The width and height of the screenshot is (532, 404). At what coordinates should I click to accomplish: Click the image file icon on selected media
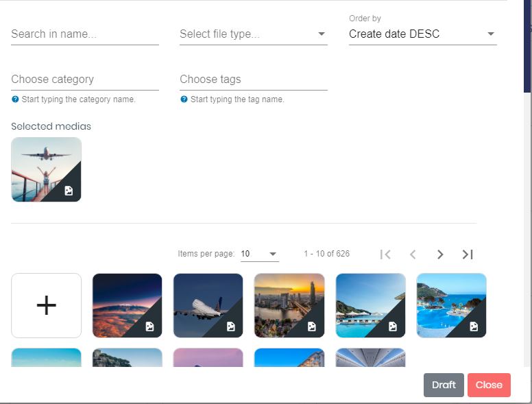[69, 191]
